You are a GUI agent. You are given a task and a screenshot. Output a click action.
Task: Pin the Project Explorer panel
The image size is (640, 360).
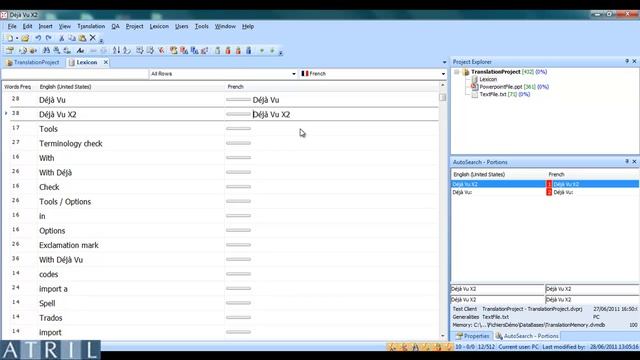coord(627,61)
